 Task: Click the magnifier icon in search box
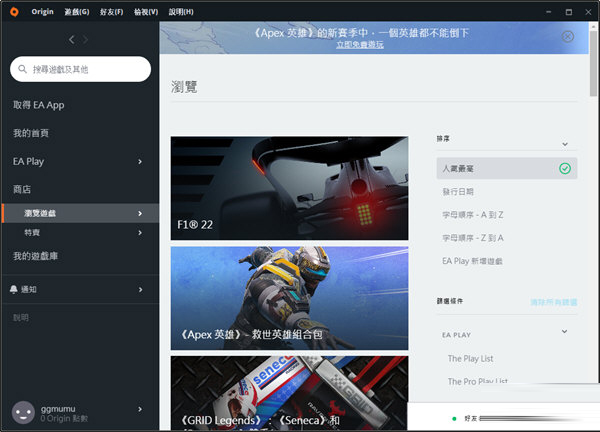tap(23, 69)
